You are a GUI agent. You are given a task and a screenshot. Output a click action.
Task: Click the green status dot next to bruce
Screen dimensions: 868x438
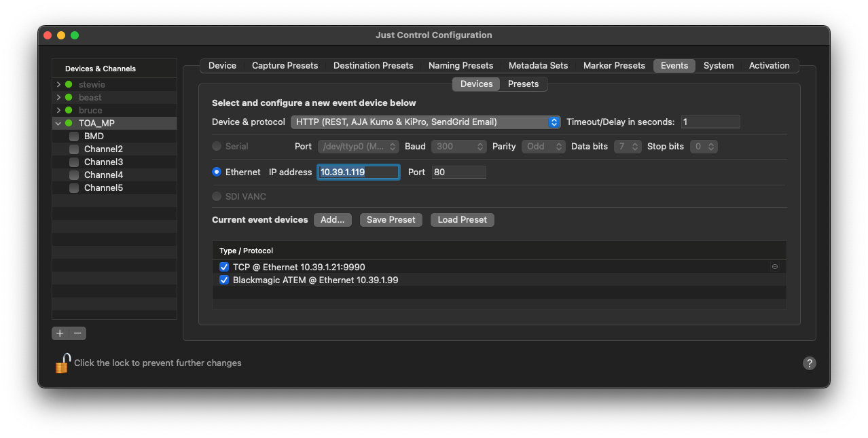(69, 111)
